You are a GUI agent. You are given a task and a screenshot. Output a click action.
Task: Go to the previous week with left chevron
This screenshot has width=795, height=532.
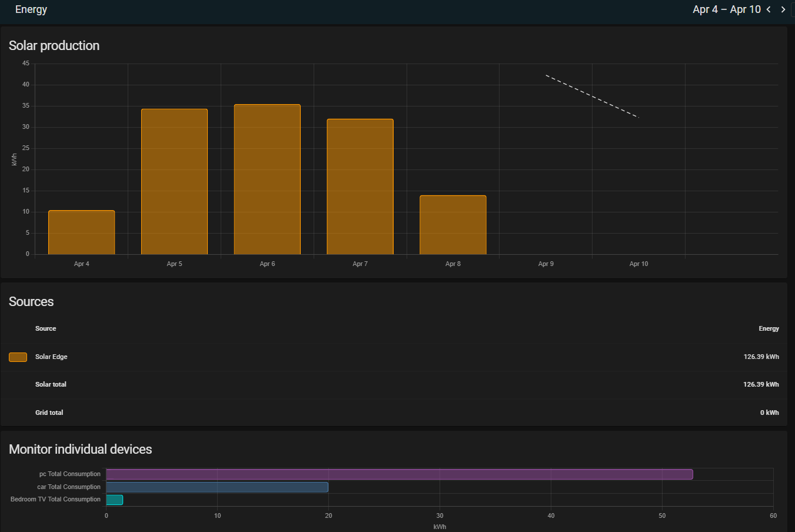tap(769, 9)
